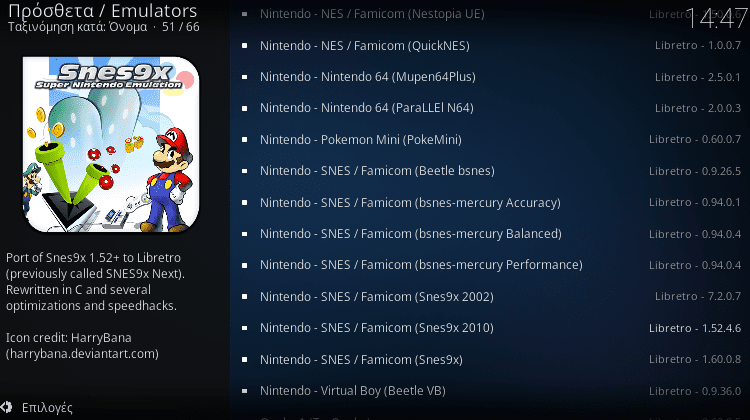This screenshot has height=420, width=750.
Task: Click the Snes9x addon artwork thumbnail
Action: 111,144
